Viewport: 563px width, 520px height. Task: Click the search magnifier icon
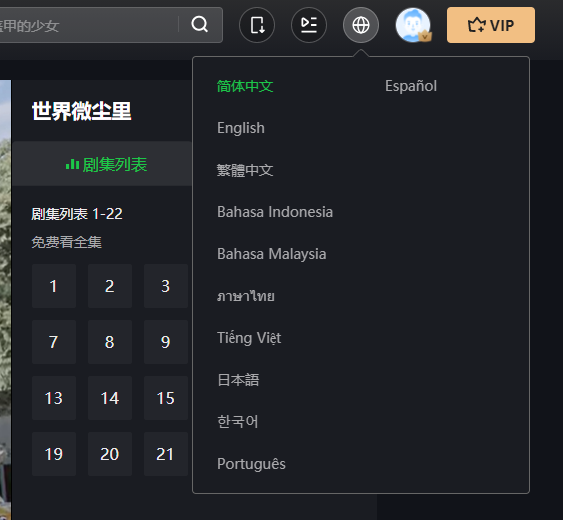(x=200, y=24)
